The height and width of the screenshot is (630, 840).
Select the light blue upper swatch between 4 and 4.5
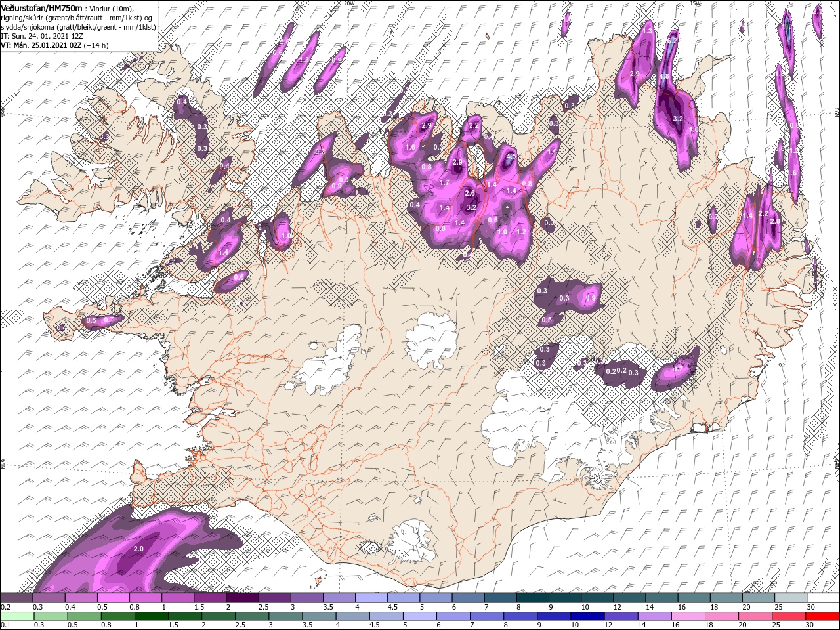[x=371, y=597]
